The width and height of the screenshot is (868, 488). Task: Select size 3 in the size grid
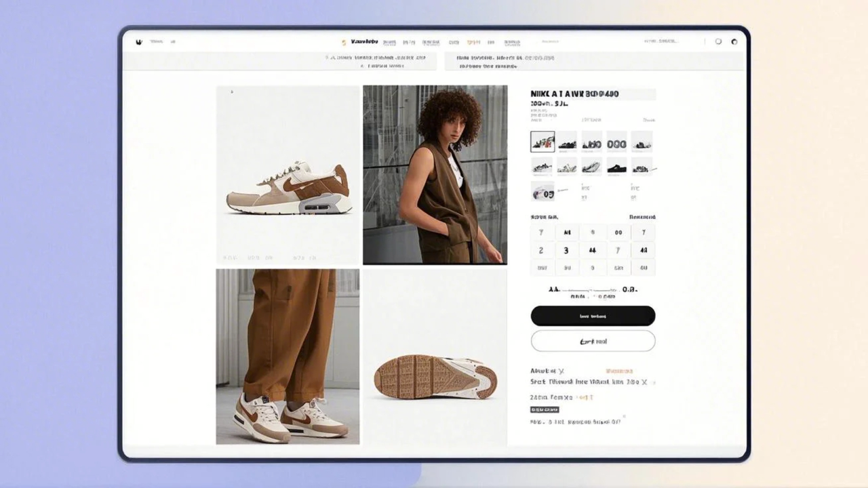click(565, 250)
